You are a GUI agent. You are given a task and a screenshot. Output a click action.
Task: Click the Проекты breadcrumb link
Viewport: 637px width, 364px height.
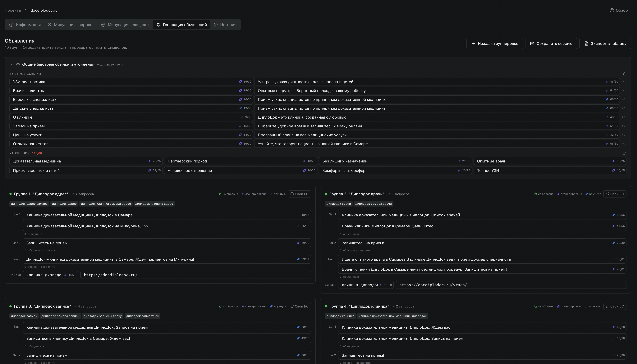pyautogui.click(x=13, y=10)
